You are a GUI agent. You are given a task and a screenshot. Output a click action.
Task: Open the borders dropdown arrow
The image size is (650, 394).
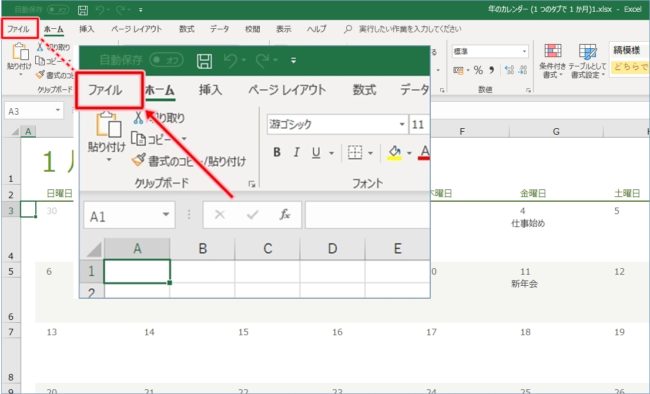click(370, 153)
